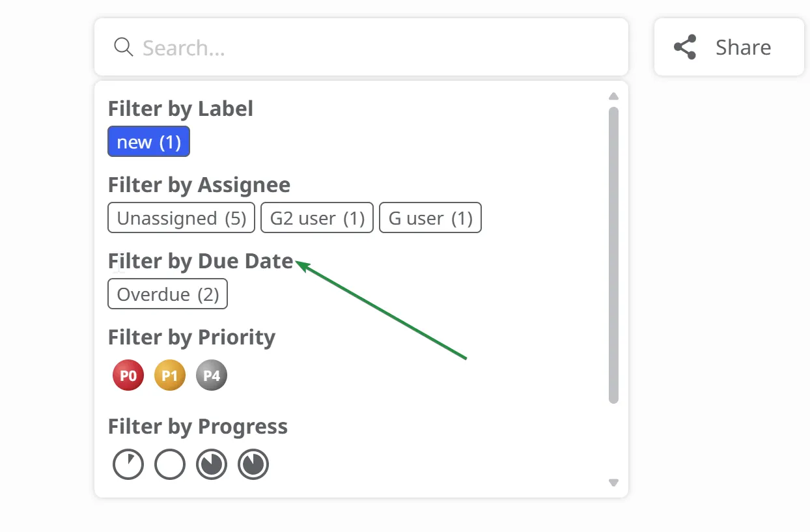Image resolution: width=810 pixels, height=532 pixels.
Task: Click the "Filter by Due Date" heading
Action: [201, 261]
